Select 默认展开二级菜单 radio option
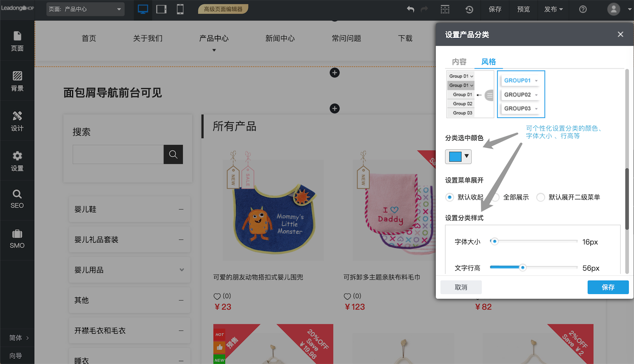This screenshot has height=364, width=634. 541,197
